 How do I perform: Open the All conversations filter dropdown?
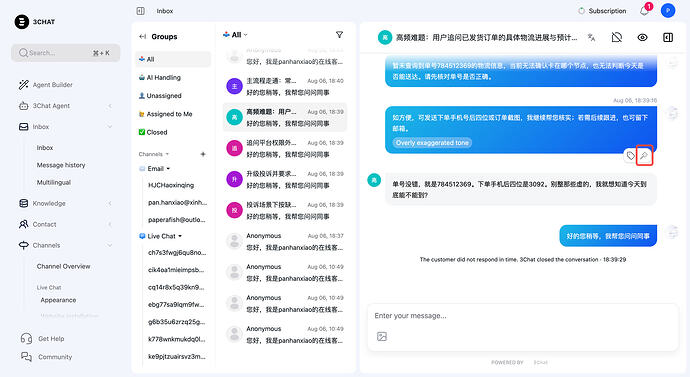(235, 35)
